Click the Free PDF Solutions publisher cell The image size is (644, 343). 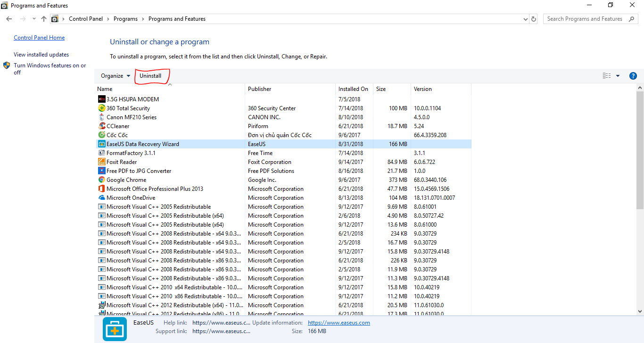[271, 171]
